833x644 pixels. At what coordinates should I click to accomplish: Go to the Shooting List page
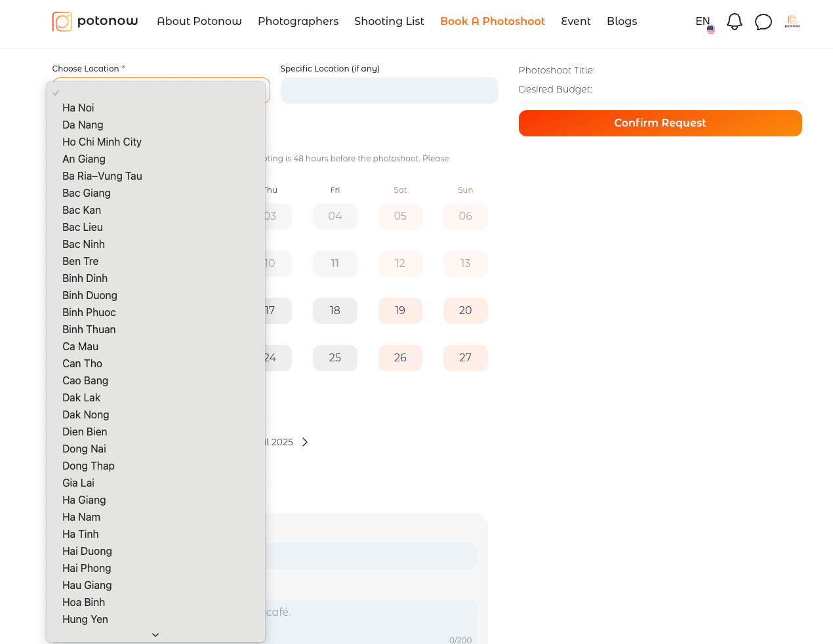(389, 21)
